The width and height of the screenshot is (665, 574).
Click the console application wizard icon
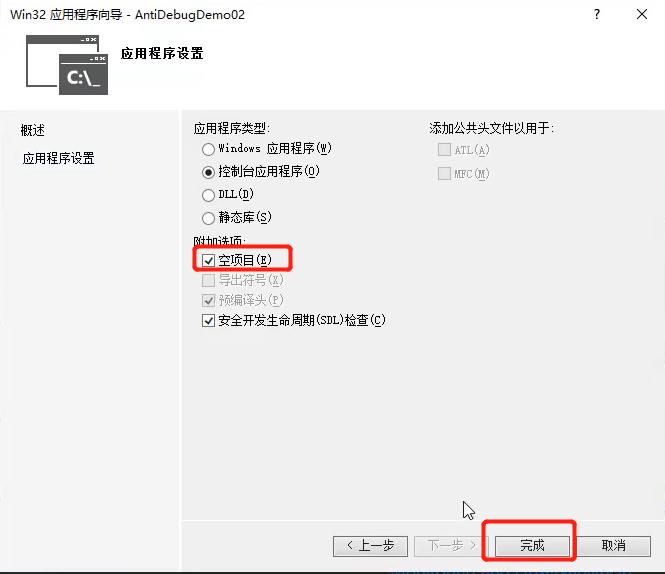[x=67, y=65]
